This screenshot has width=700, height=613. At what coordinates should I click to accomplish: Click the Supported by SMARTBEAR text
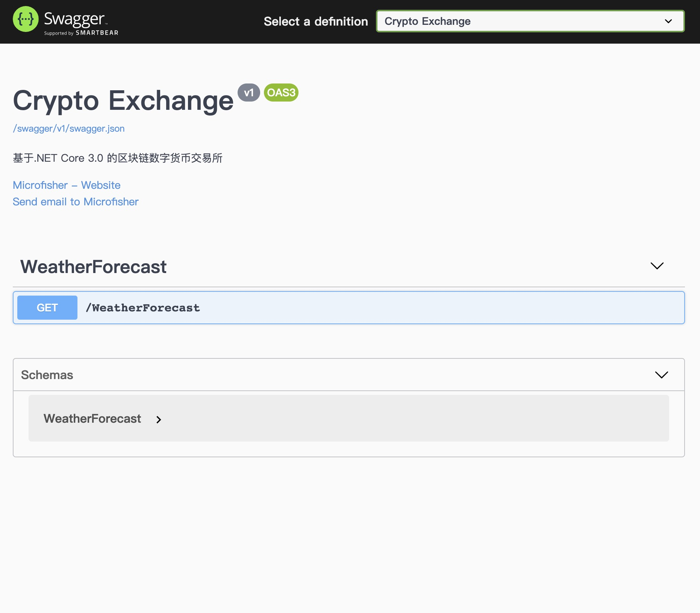pyautogui.click(x=81, y=33)
